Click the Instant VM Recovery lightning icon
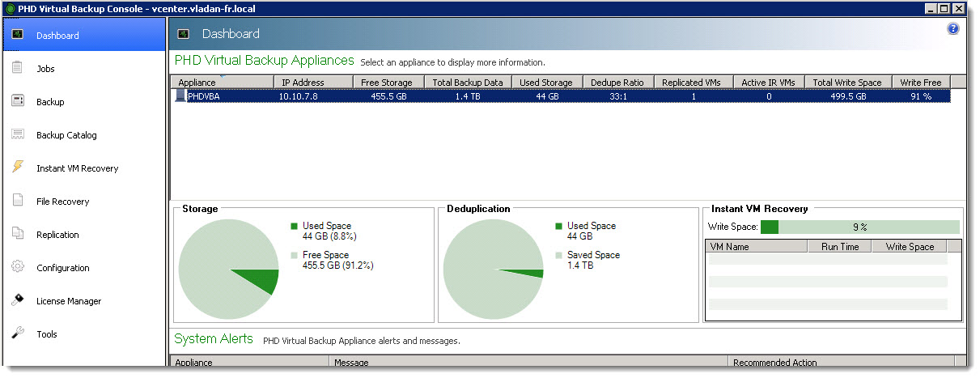This screenshot has width=980, height=378. 17,168
